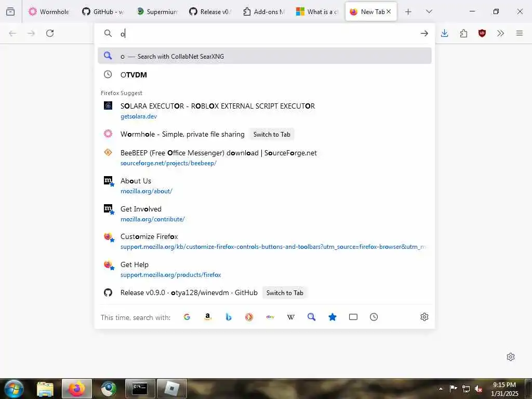Open the muted volume tray icon
This screenshot has width=532, height=399.
pyautogui.click(x=478, y=389)
